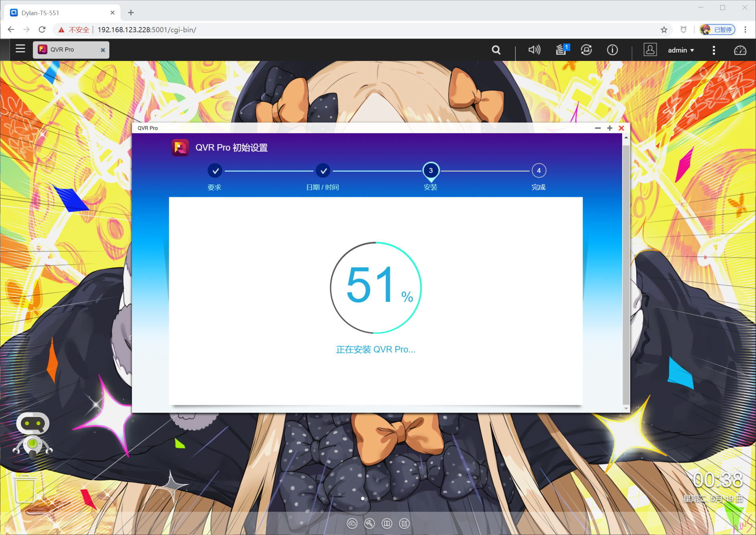The height and width of the screenshot is (535, 756).
Task: Expand the admin account dropdown
Action: tap(681, 50)
